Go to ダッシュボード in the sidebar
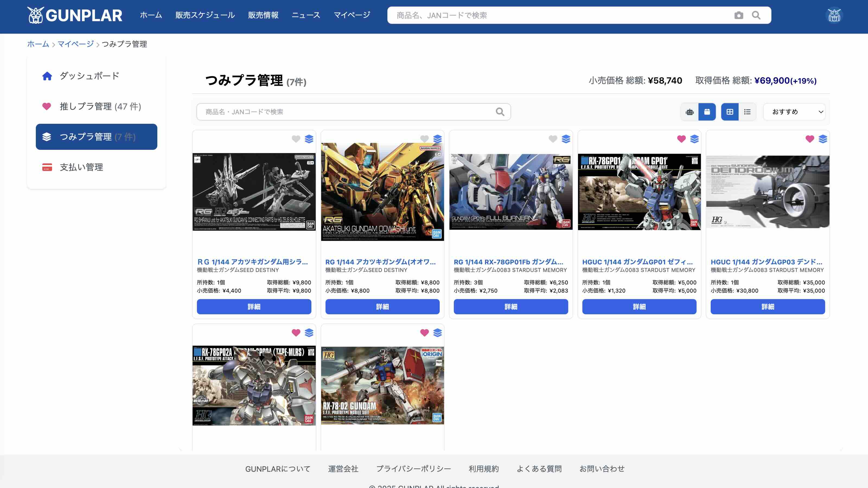This screenshot has width=868, height=488. pyautogui.click(x=96, y=76)
